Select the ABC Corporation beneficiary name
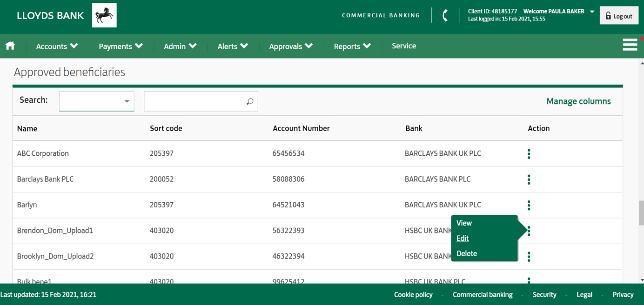Viewport: 644px width, 305px height. click(43, 153)
